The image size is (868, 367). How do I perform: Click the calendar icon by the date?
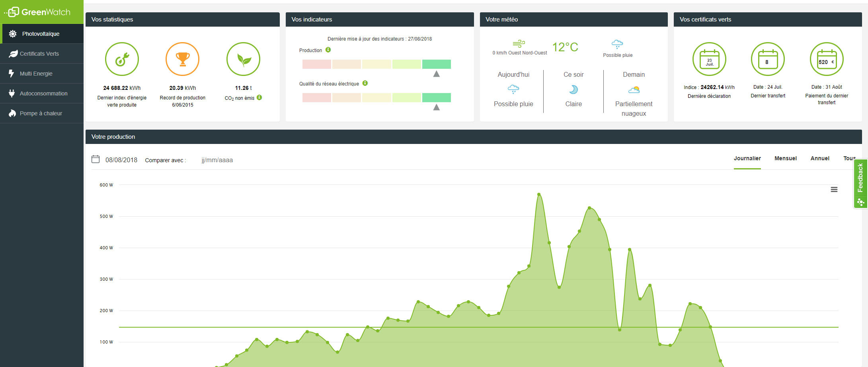point(96,159)
